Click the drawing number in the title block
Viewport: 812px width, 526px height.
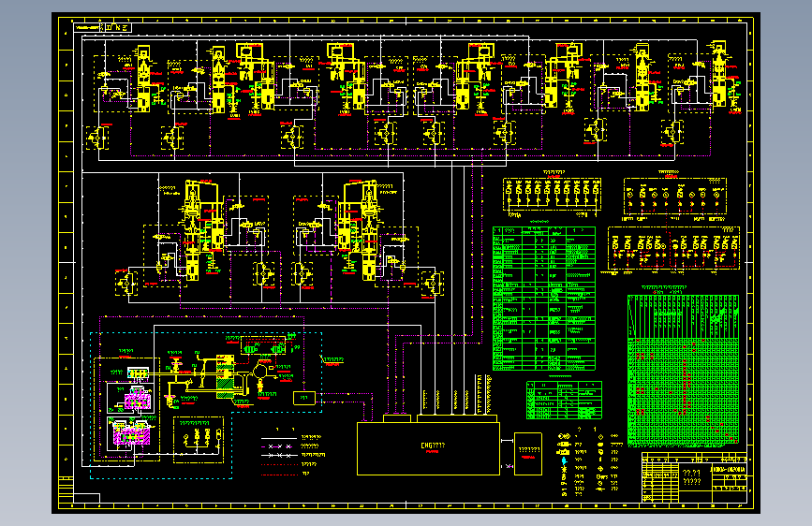tap(730, 470)
